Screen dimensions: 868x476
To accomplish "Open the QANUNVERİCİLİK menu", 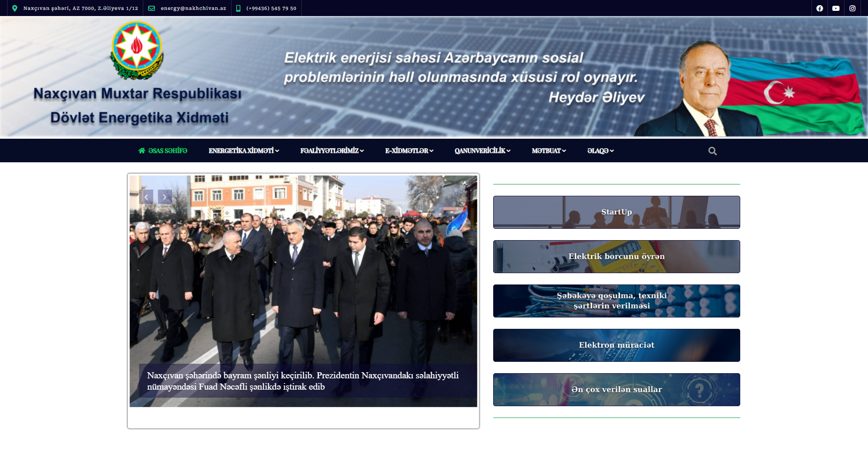I will [x=482, y=151].
